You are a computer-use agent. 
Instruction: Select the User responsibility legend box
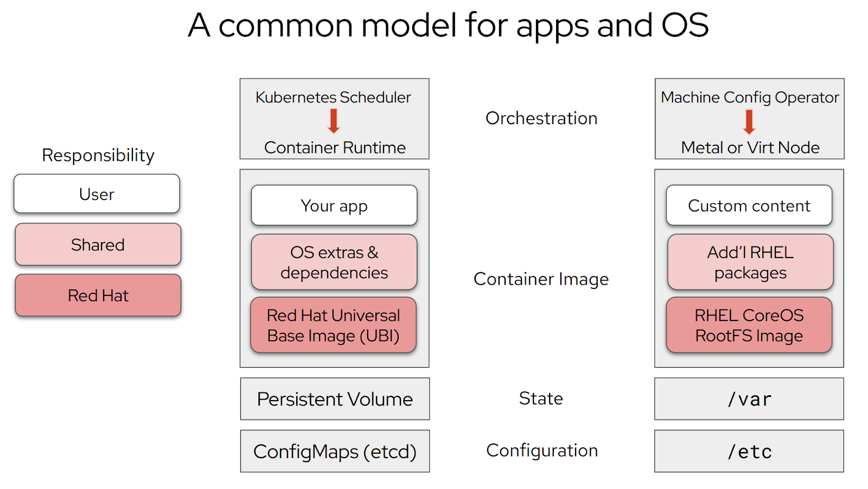pos(97,194)
